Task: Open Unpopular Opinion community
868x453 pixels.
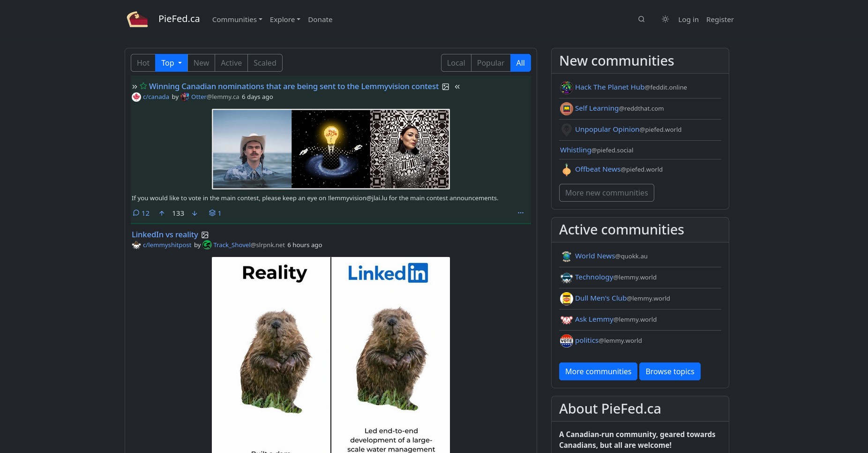Action: pyautogui.click(x=628, y=129)
